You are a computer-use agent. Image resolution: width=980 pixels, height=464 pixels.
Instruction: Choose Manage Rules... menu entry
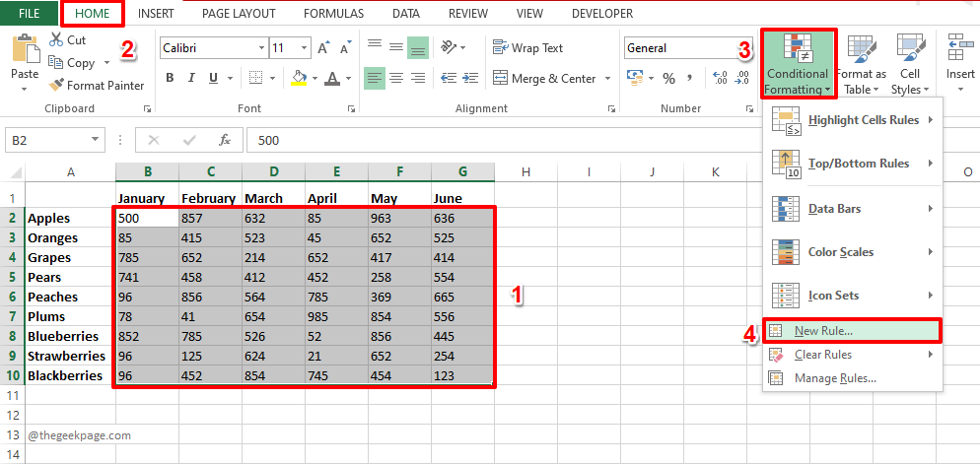[853, 378]
